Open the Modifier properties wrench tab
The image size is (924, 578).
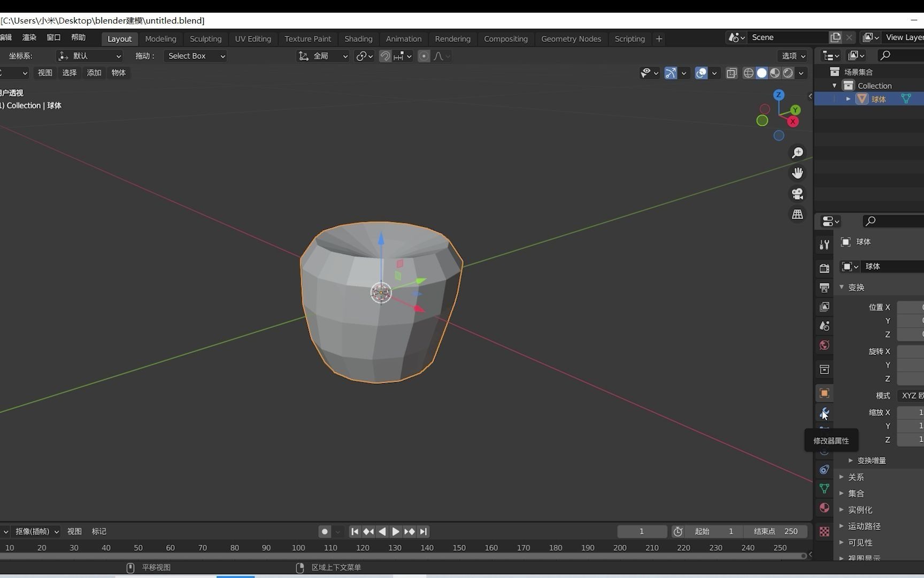825,413
